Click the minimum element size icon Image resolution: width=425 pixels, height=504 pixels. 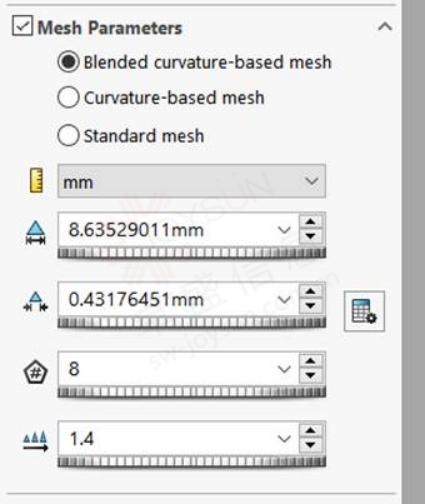pos(36,302)
